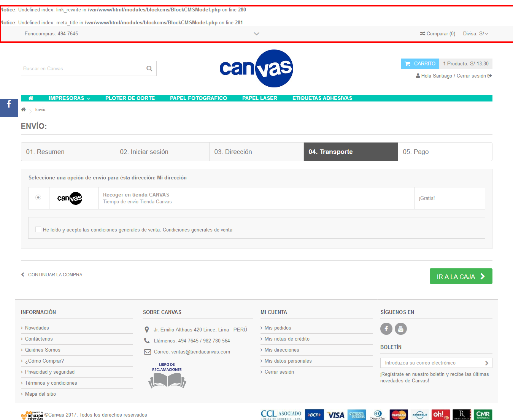Submit newsletter email with arrow button

point(487,363)
